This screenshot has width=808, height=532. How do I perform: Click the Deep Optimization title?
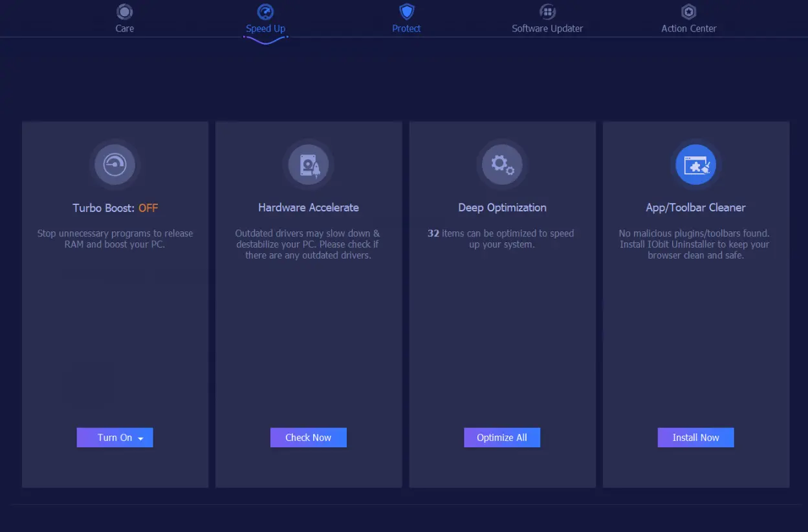(x=502, y=207)
